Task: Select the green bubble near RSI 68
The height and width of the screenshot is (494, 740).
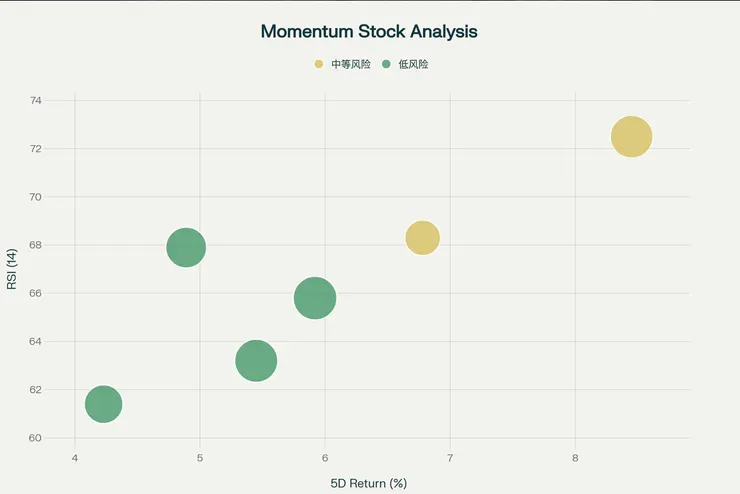Action: pos(186,246)
